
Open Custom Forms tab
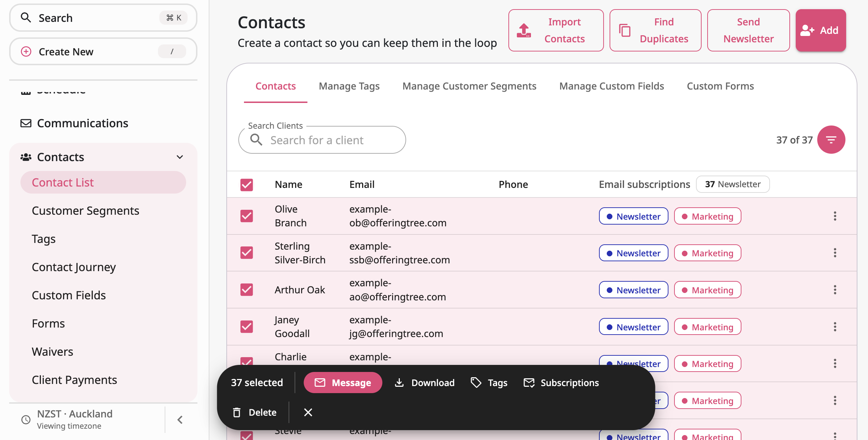[720, 86]
